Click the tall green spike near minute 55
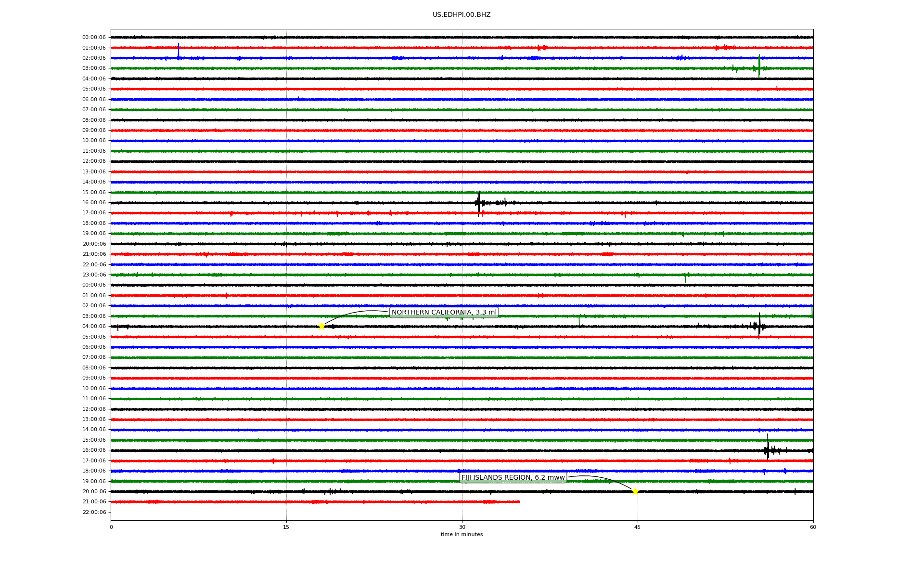Viewport: 924px width, 578px height. coord(759,65)
